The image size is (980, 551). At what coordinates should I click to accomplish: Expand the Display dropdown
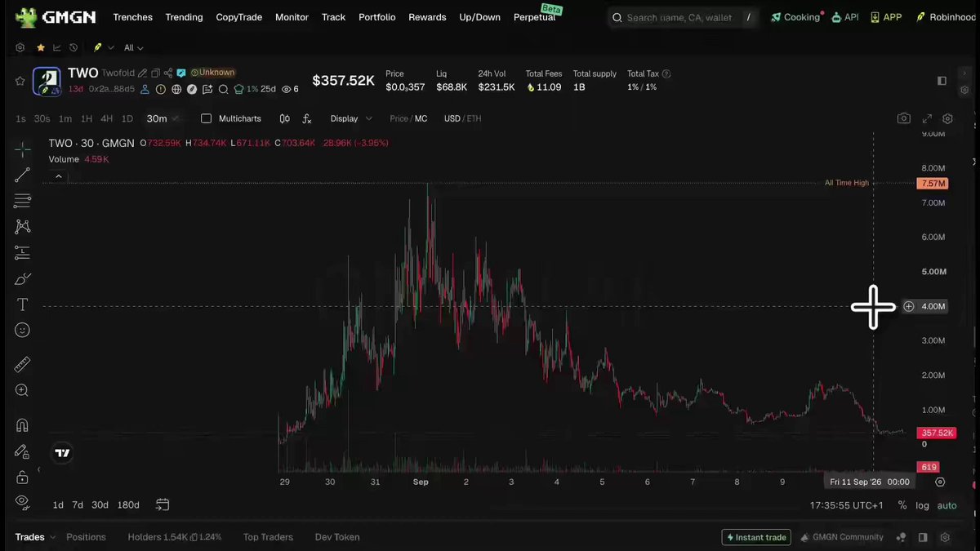(351, 118)
